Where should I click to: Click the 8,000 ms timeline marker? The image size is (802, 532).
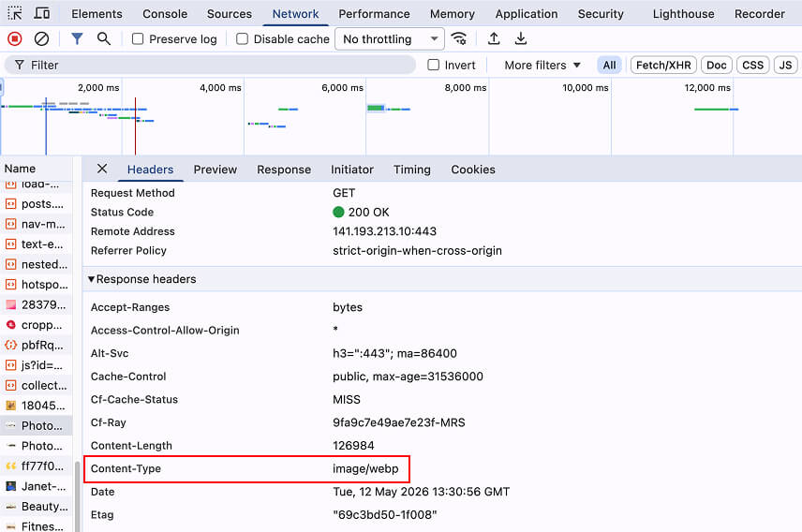point(465,87)
